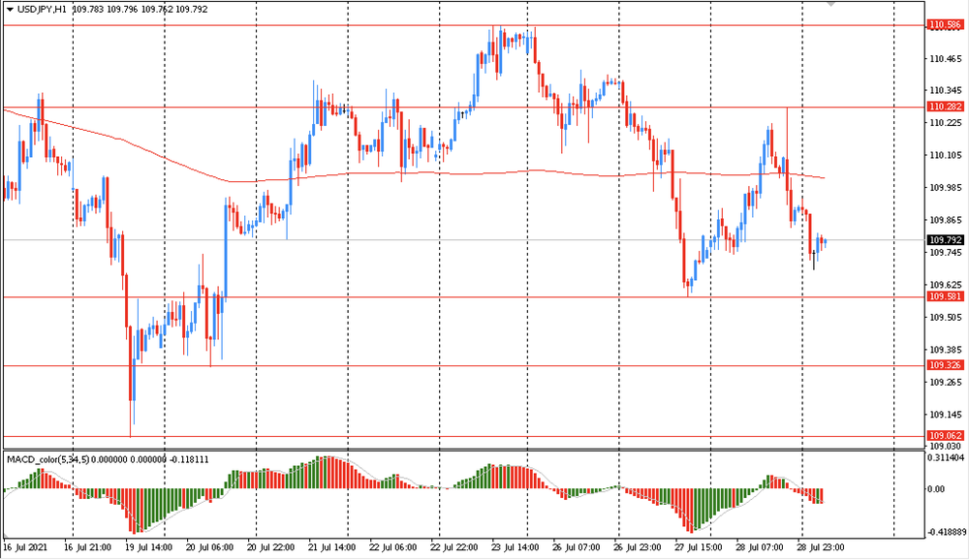This screenshot has width=969, height=560.
Task: Click the 26 Jul 07:00 time label
Action: point(577,547)
